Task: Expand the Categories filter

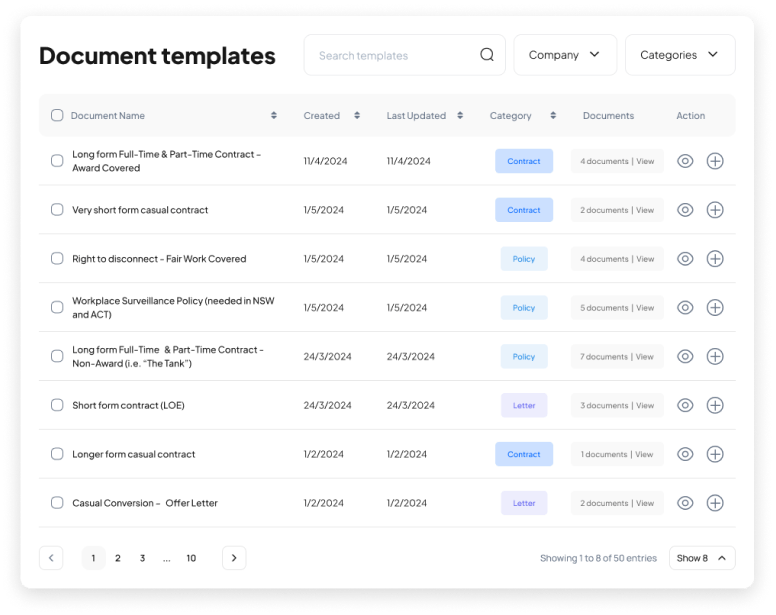Action: tap(680, 55)
